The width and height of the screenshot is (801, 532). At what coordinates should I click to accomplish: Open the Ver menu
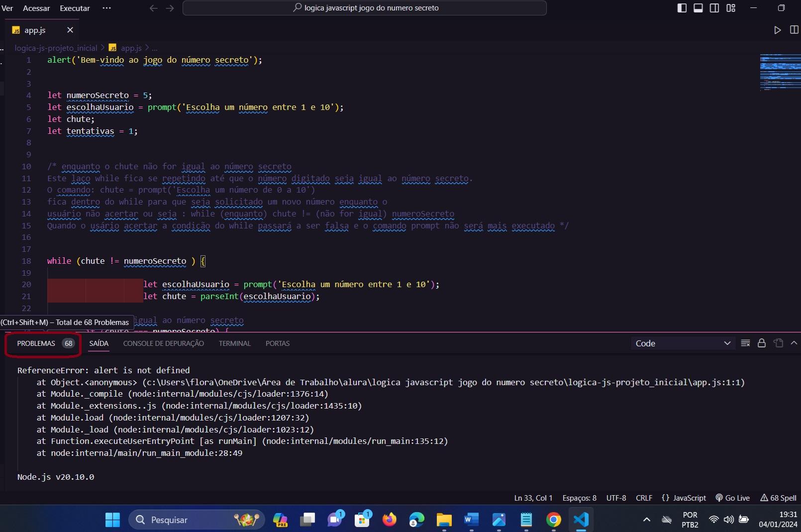(x=7, y=8)
